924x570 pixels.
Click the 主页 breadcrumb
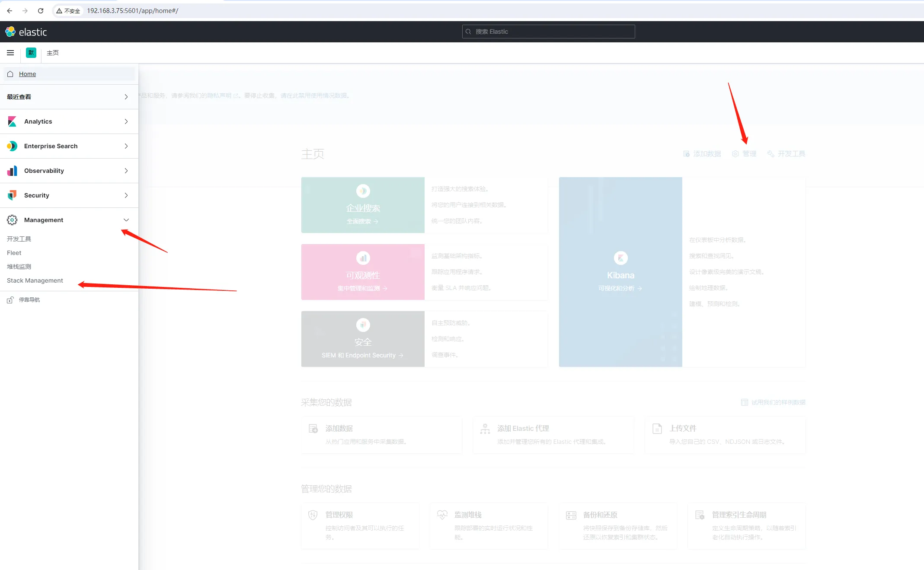click(53, 53)
